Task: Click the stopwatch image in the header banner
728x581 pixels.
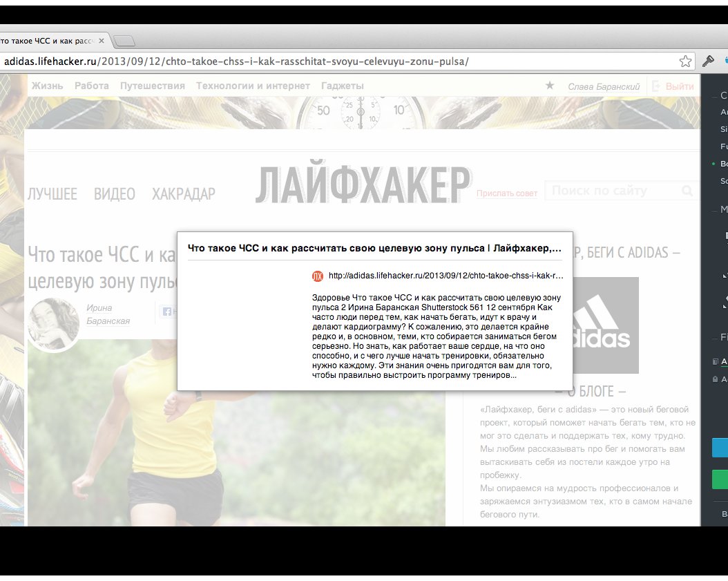Action: click(361, 113)
